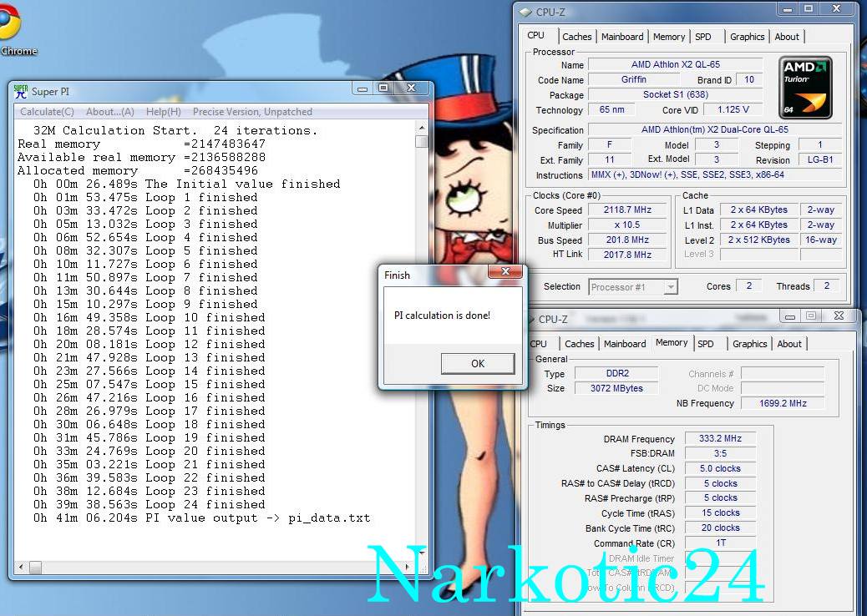Click the Loop 24 finished line in Super PI
The height and width of the screenshot is (616, 867).
(150, 504)
